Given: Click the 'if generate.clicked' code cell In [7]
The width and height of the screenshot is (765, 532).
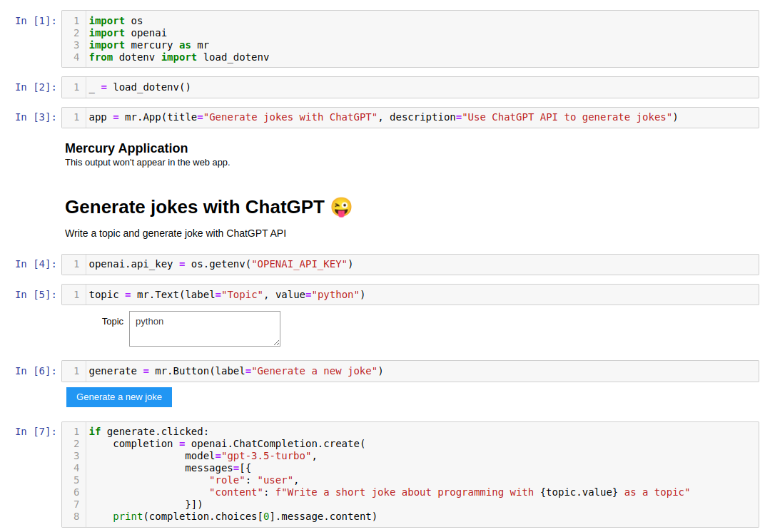Looking at the screenshot, I should (x=410, y=474).
